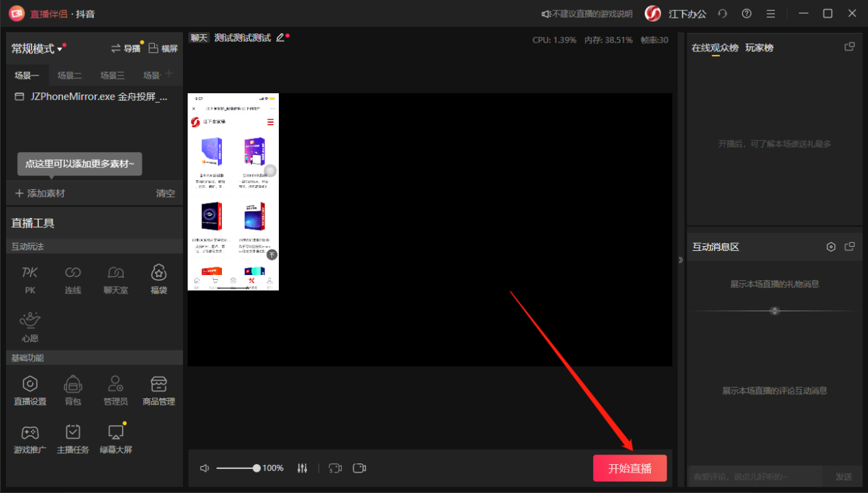Viewport: 868px width, 493px height.
Task: Open 主播任务 streamer tasks
Action: point(73,439)
